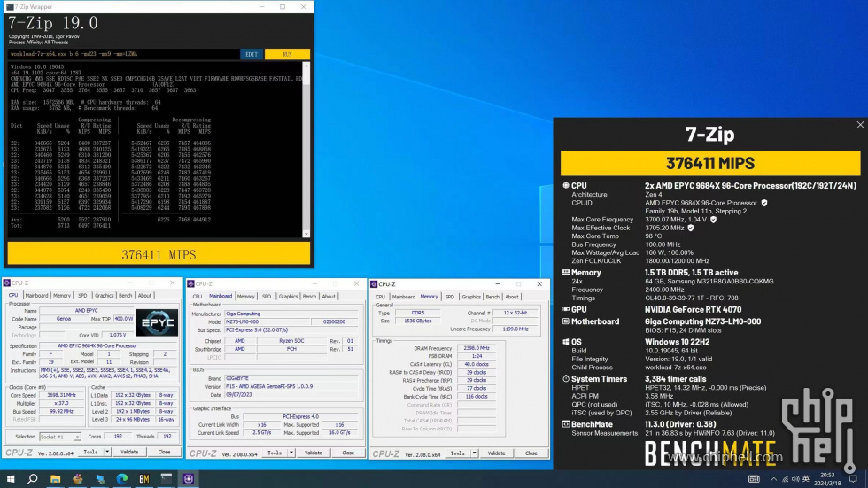The width and height of the screenshot is (868, 488).
Task: Click the shield beside Max Core Frequency
Action: tap(714, 219)
